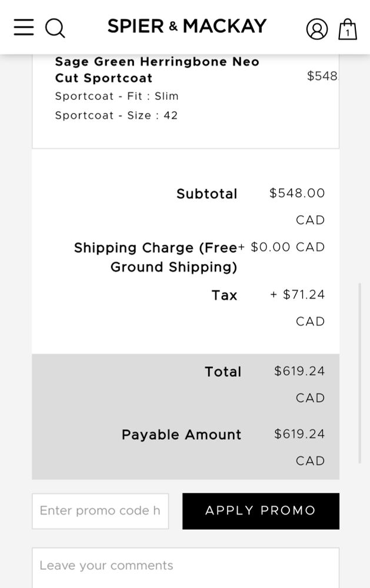Open the hamburger navigation menu
The image size is (370, 588).
24,28
